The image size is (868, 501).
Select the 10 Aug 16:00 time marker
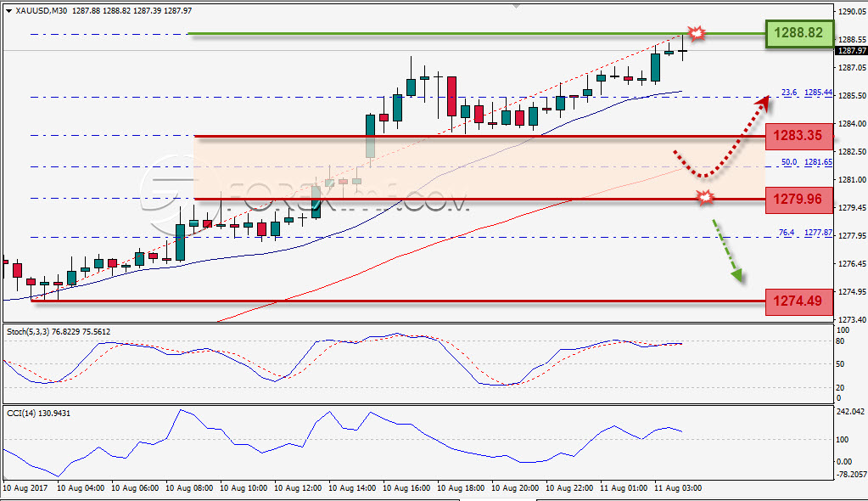click(406, 488)
